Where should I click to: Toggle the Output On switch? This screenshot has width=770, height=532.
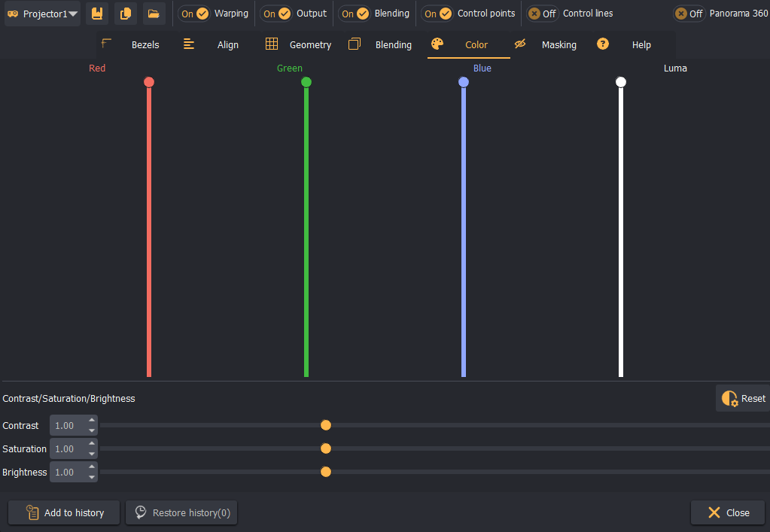276,14
